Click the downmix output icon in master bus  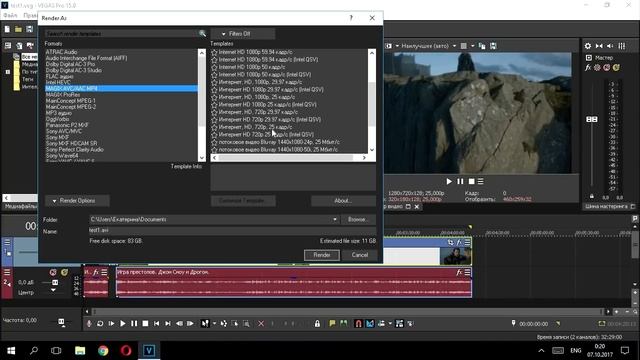(x=599, y=46)
